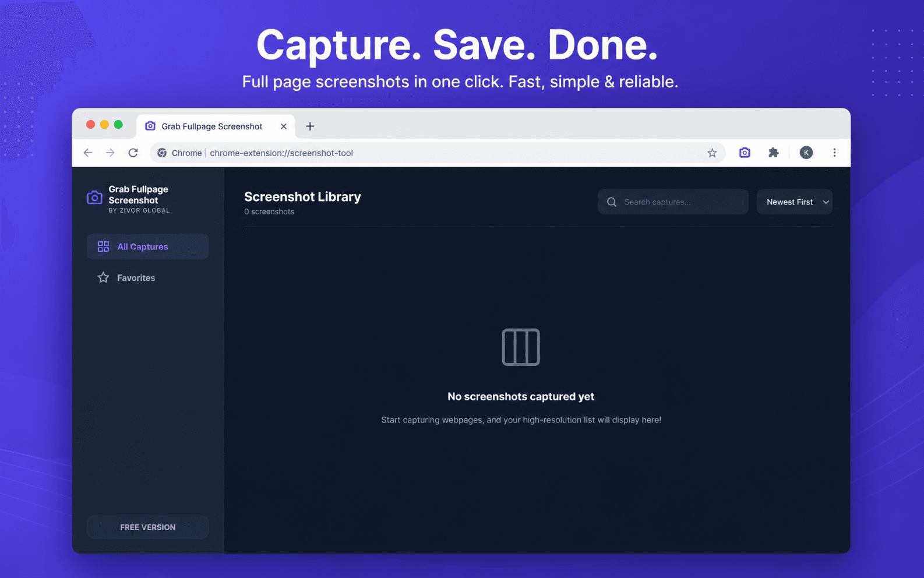Screen dimensions: 924x578
Task: Click the "Grab Fullpage Screenshot" sidebar title
Action: [138, 195]
